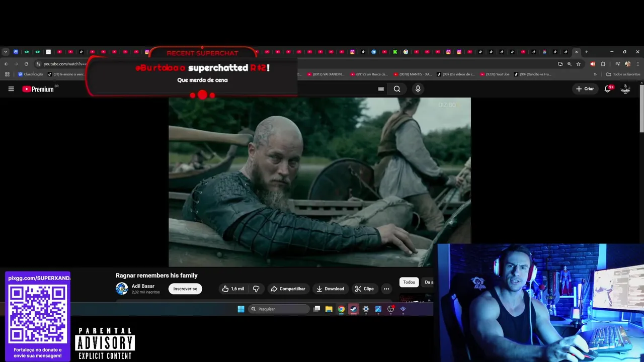
Task: Like the video showing 1,6 mil
Action: coord(233,289)
